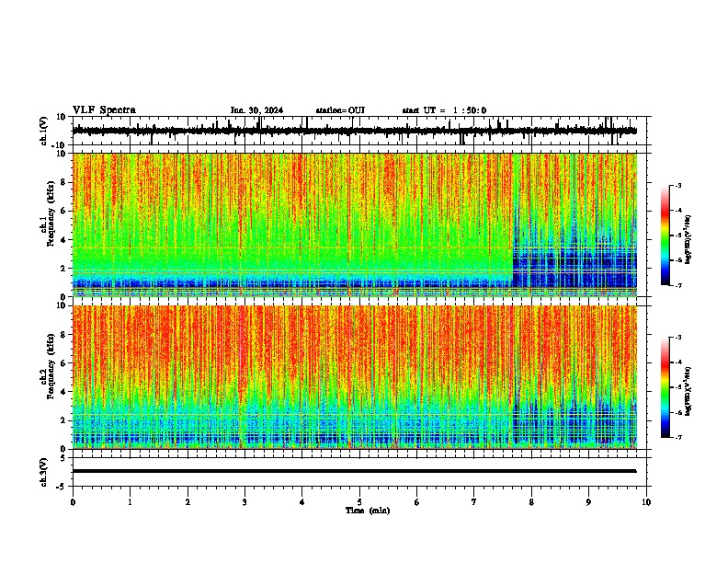Image resolution: width=728 pixels, height=563 pixels.
Task: Click the "-5" tick on the ch.3(V) axis
Action: (62, 487)
